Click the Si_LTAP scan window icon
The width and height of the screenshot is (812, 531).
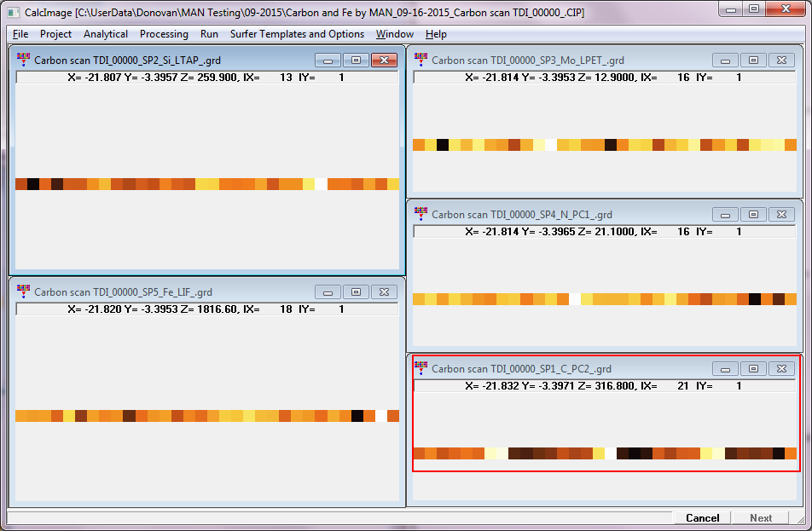23,61
